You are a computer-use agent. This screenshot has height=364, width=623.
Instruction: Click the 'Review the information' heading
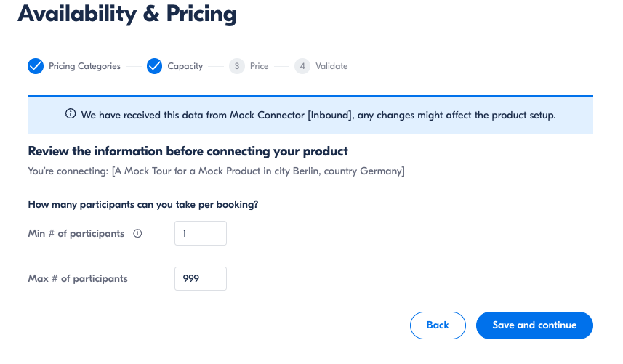click(188, 151)
